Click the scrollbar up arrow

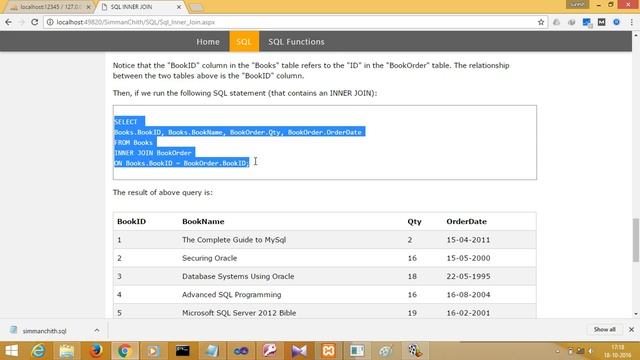[636, 35]
